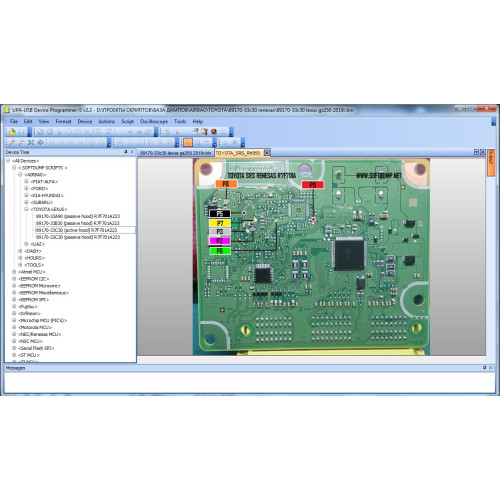Expand the FORD node
Screen dimensions: 500x500
coord(26,188)
